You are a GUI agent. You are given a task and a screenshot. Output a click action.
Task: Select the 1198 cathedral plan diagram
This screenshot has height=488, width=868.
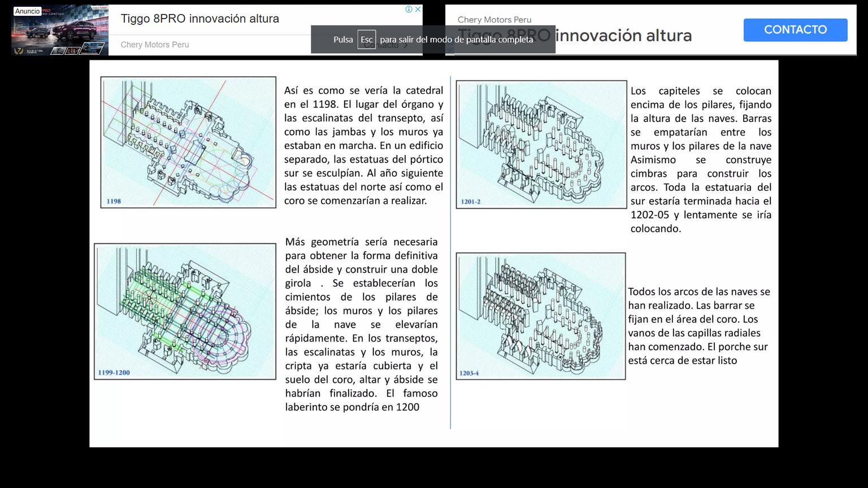point(188,142)
